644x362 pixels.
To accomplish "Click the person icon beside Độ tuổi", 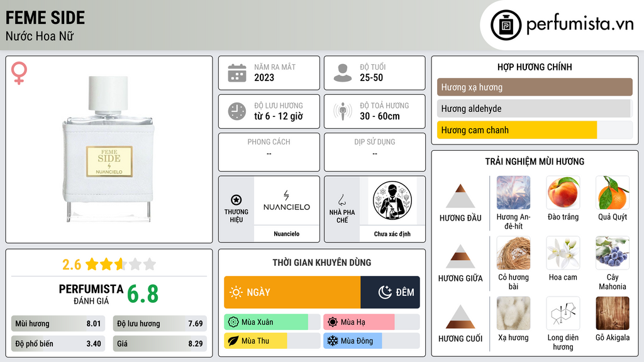I will (343, 73).
